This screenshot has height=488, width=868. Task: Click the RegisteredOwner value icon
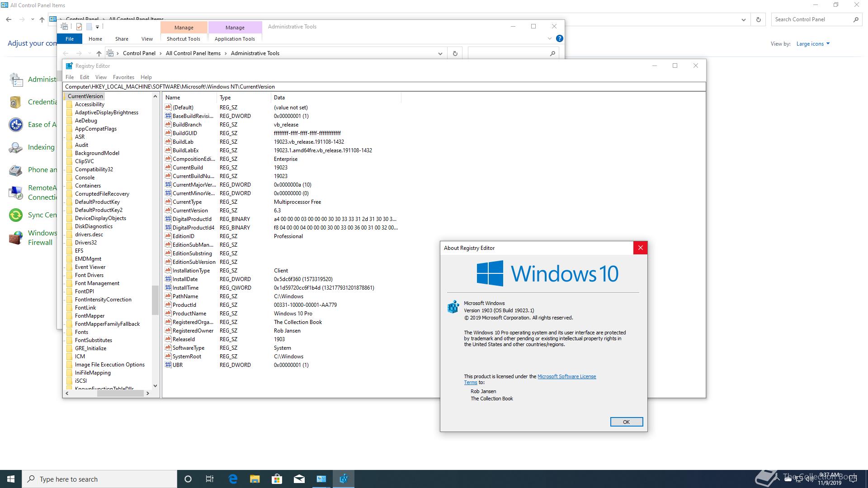[168, 330]
